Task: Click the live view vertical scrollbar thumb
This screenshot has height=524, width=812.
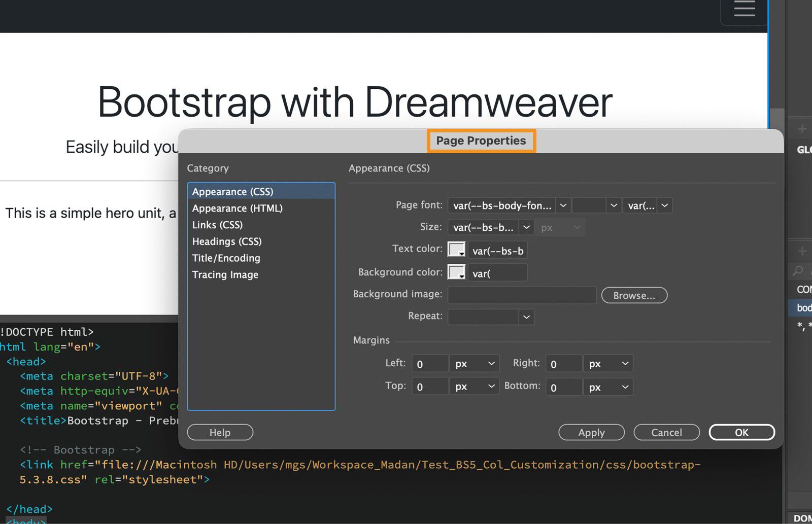Action: [x=777, y=120]
